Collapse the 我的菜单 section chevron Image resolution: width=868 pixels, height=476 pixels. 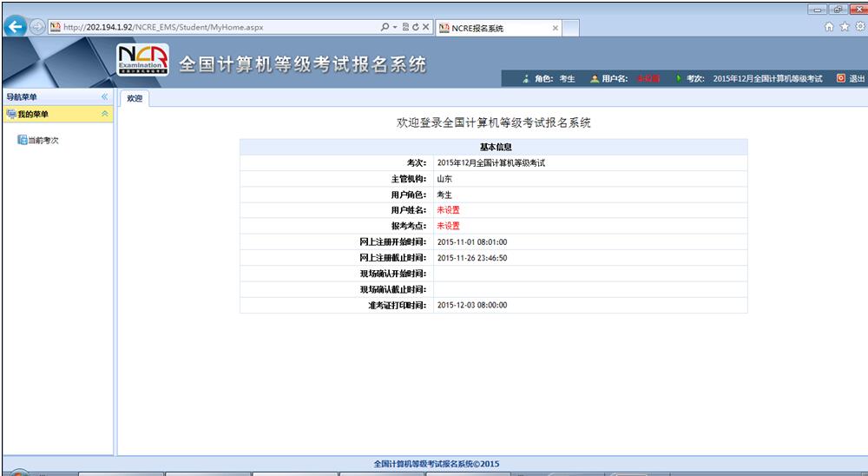(x=105, y=114)
